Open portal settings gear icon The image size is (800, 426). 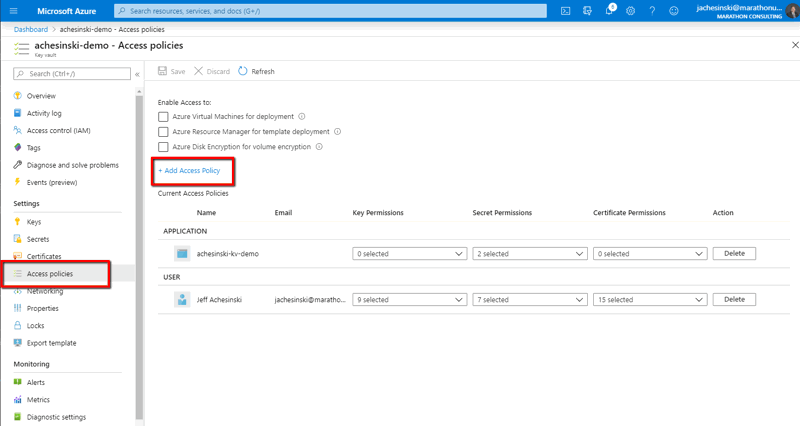tap(631, 11)
